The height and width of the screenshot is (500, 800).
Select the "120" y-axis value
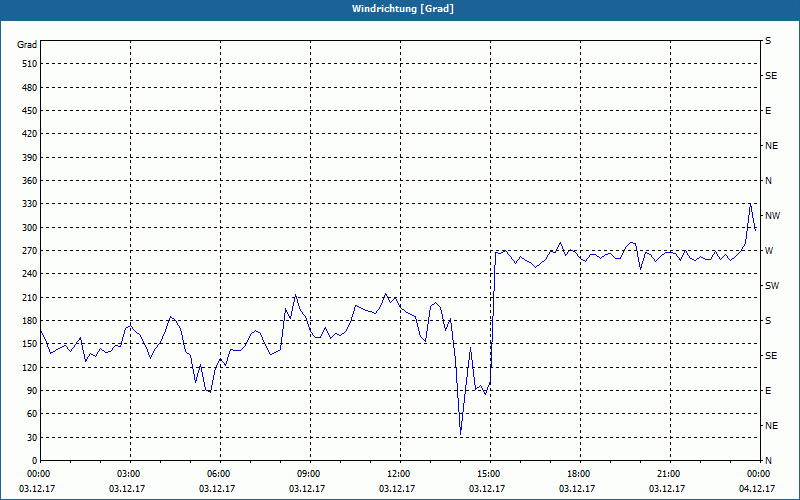pos(29,367)
